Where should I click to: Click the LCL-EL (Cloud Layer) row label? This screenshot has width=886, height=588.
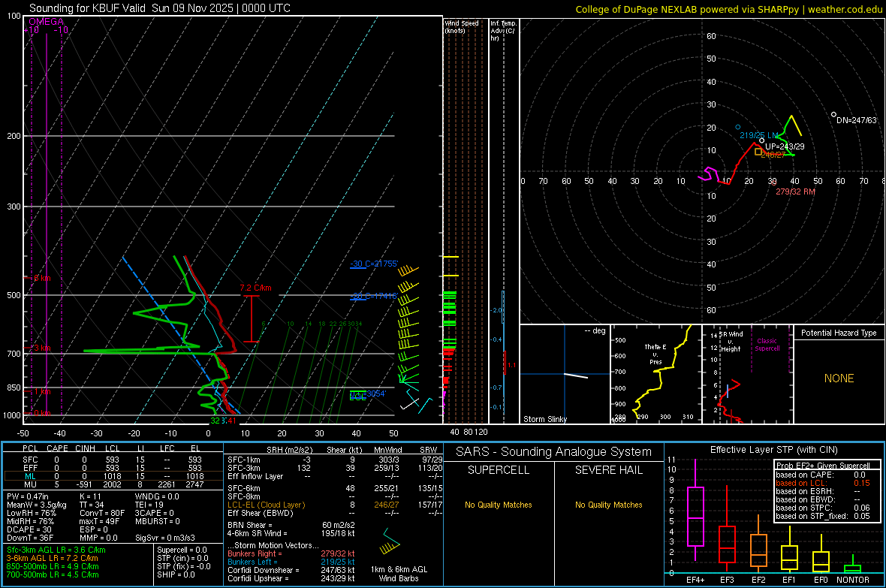[x=266, y=505]
